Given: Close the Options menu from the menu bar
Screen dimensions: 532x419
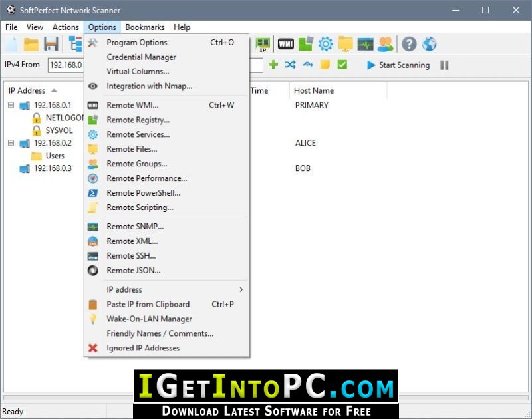Looking at the screenshot, I should tap(102, 27).
